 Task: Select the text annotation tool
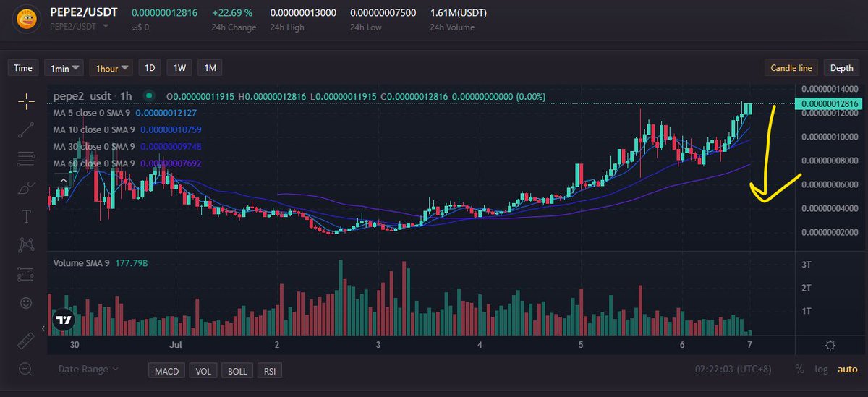point(26,216)
